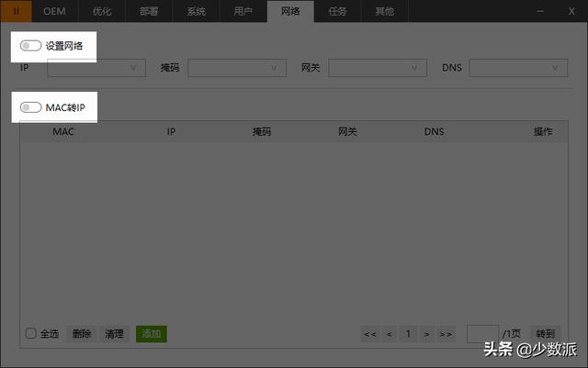588x368 pixels.
Task: Open the DNS dropdown
Action: click(518, 68)
